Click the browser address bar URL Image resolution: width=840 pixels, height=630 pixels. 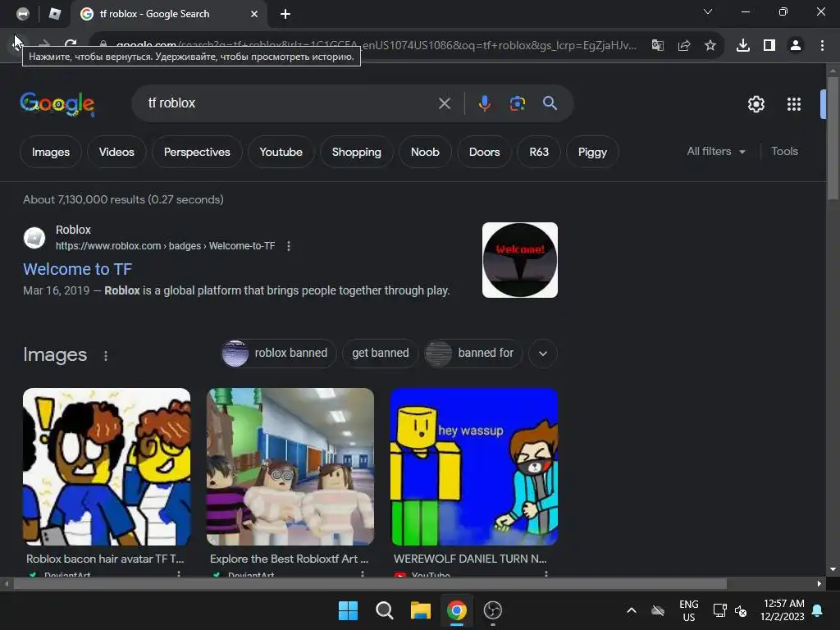[x=375, y=46]
